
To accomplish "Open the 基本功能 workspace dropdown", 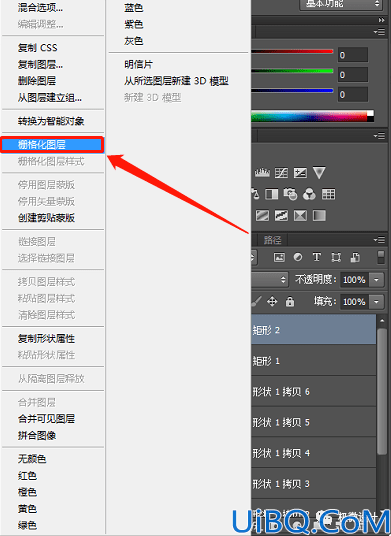I will tap(341, 4).
